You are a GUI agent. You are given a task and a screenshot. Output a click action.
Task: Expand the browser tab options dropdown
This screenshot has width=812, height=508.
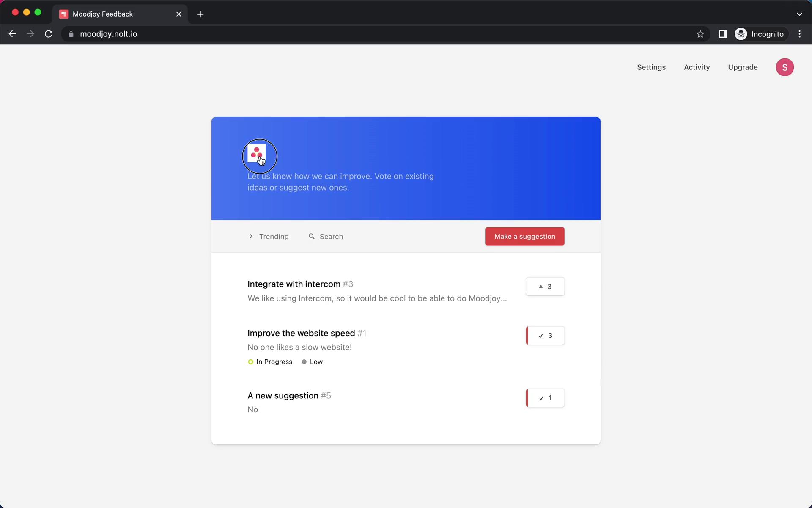pos(799,14)
